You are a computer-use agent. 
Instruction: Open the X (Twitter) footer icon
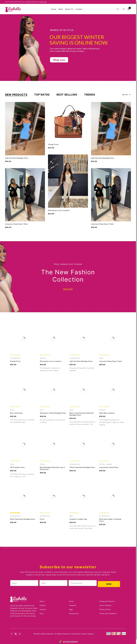(x=16, y=634)
